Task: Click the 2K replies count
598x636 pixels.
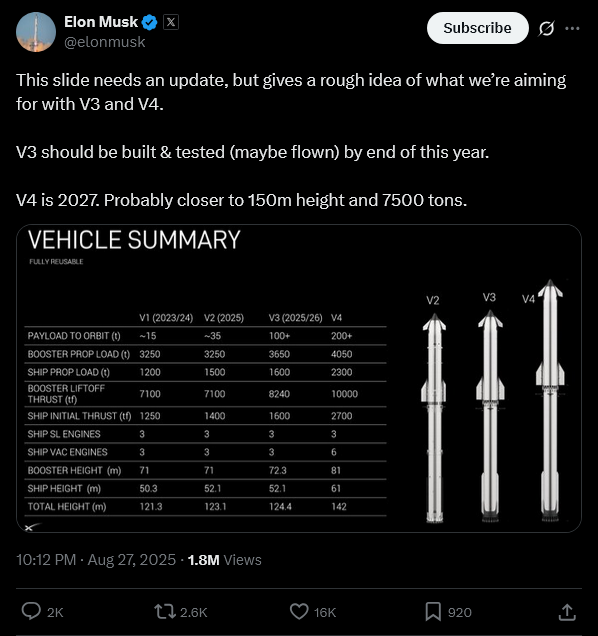Action: click(55, 612)
